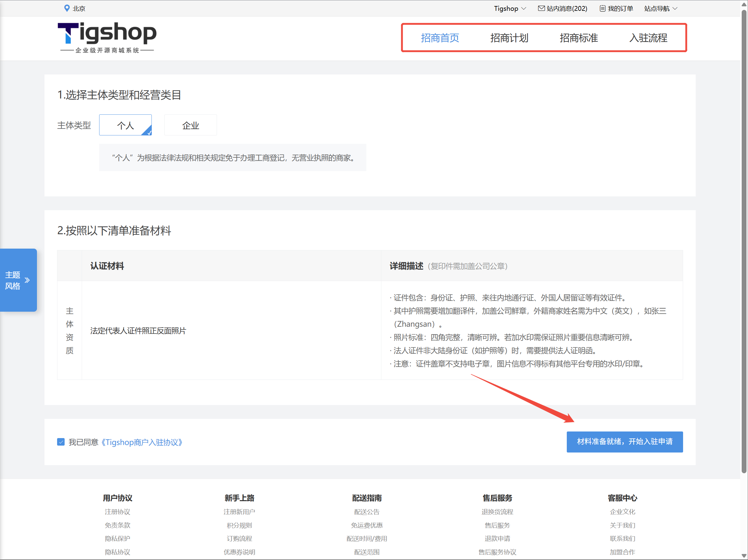The height and width of the screenshot is (560, 748).
Task: Click the site messages envelope icon
Action: pos(541,8)
